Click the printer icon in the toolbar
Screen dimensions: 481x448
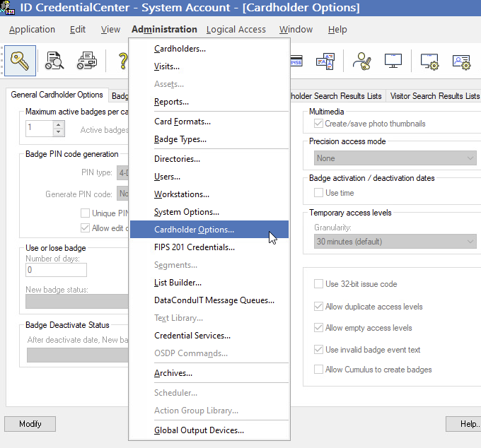click(x=86, y=61)
